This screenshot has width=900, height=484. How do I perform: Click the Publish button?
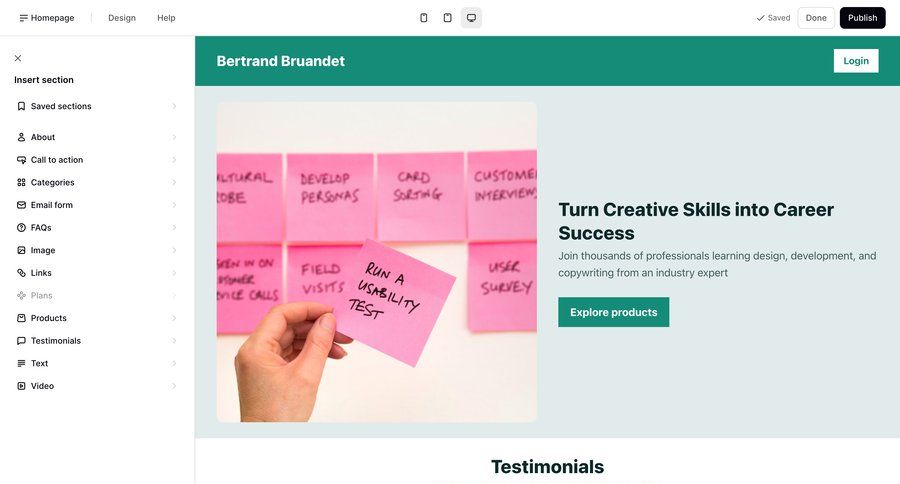point(862,18)
